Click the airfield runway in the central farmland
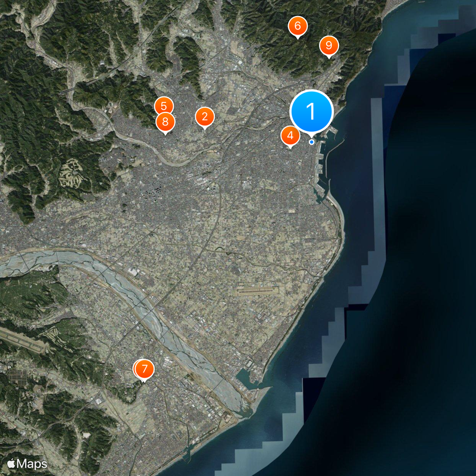476x476 pixels. [257, 291]
